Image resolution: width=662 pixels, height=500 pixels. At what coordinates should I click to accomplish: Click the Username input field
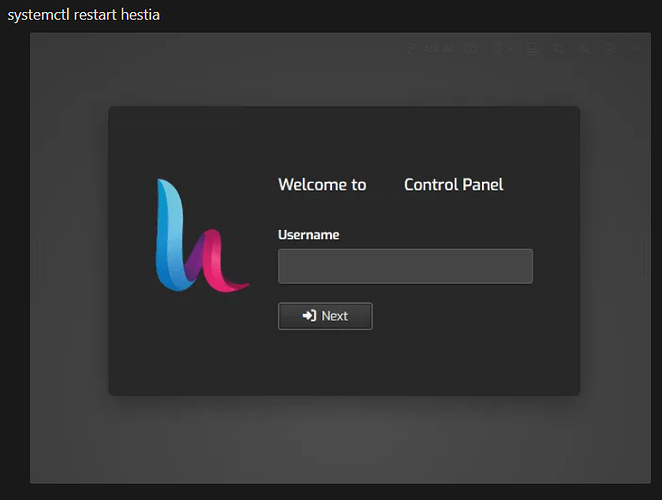tap(405, 266)
